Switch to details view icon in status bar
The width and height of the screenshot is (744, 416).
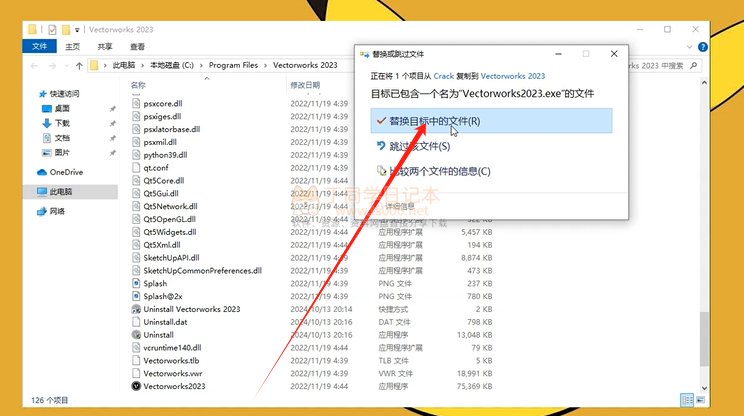(x=687, y=400)
